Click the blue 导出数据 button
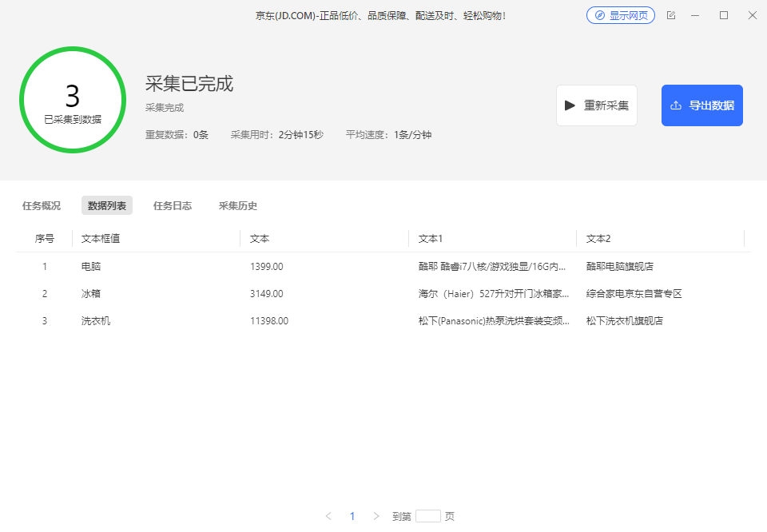This screenshot has width=767, height=532. 702,105
